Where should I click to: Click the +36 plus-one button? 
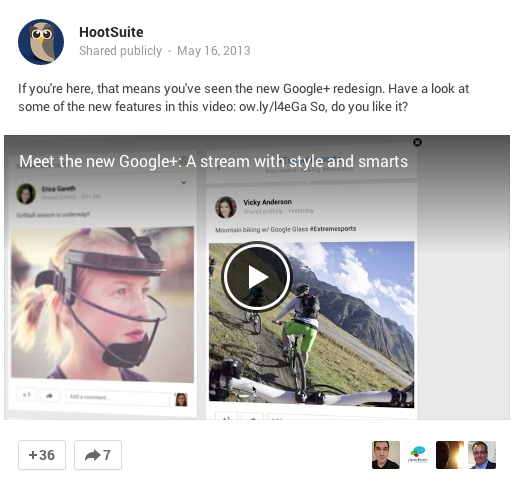tap(42, 455)
